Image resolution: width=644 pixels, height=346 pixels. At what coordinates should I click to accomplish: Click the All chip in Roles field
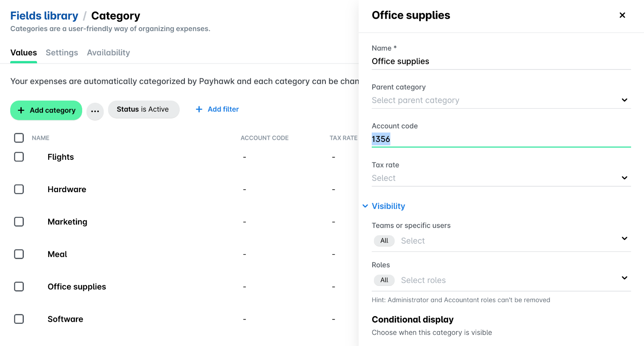click(x=384, y=280)
